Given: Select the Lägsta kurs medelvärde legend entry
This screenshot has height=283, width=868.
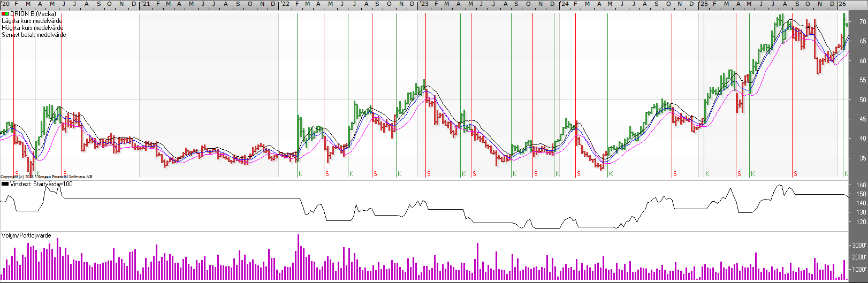Looking at the screenshot, I should pos(32,21).
